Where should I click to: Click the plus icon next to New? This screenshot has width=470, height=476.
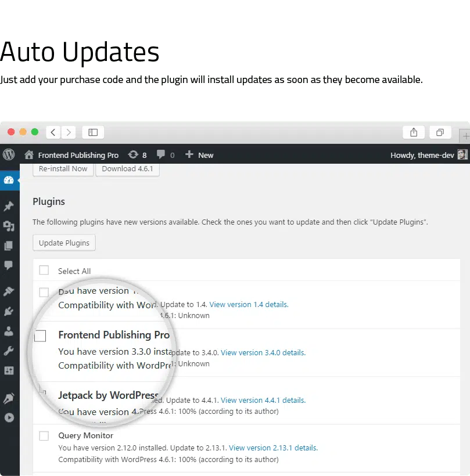point(189,154)
